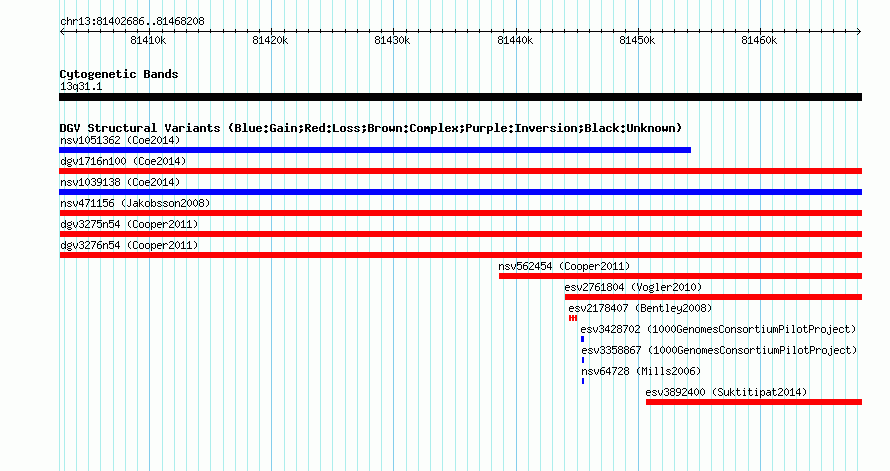890x471 pixels.
Task: Open esv2178407 (Bentley2008) label
Action: click(x=640, y=308)
